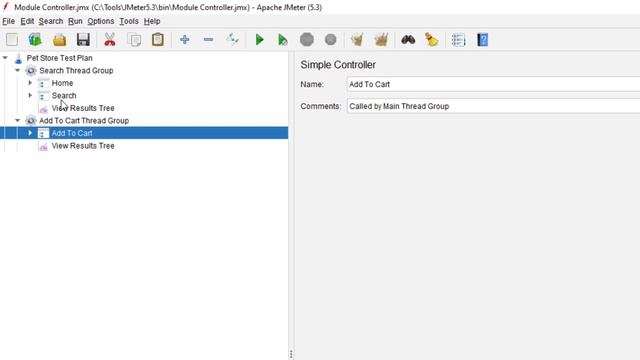The height and width of the screenshot is (360, 640).
Task: Select View Results Tree under Add To Cart group
Action: pos(83,146)
